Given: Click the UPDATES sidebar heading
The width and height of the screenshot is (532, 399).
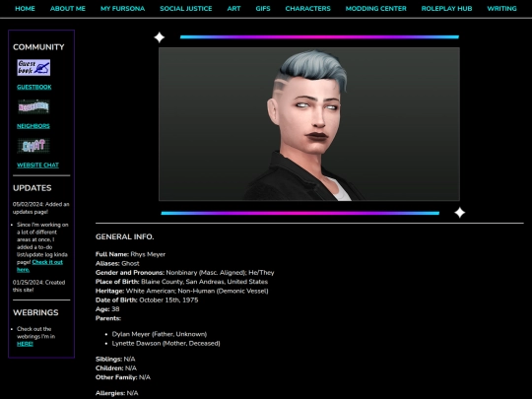Looking at the screenshot, I should (x=33, y=188).
